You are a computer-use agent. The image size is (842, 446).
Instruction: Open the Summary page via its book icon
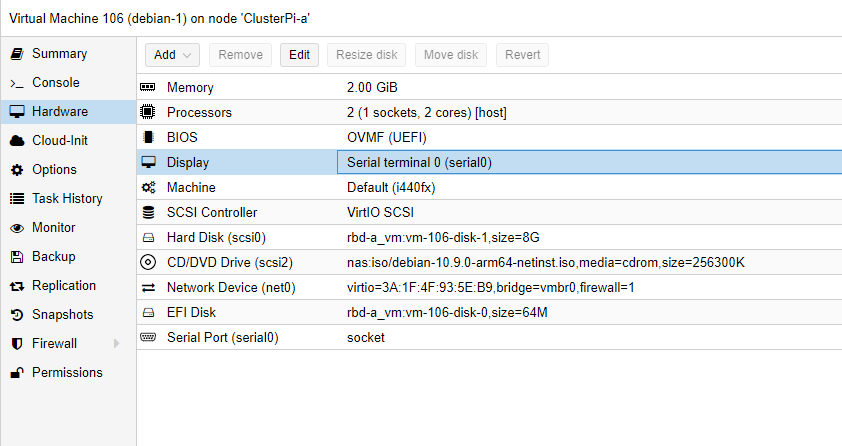click(x=17, y=54)
